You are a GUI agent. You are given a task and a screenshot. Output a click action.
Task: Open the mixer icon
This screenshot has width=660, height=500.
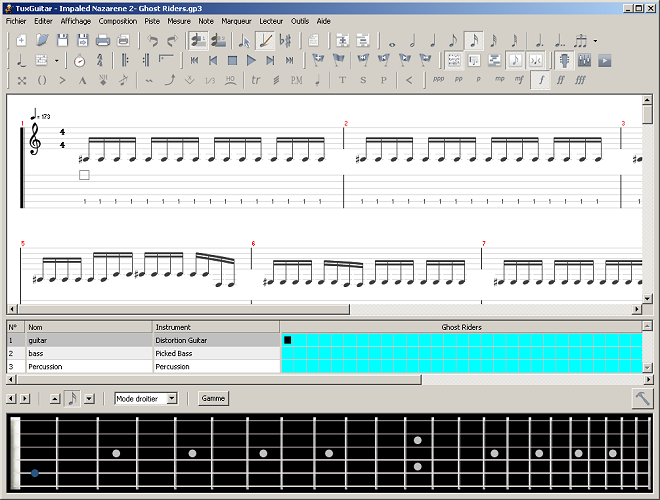pos(585,61)
